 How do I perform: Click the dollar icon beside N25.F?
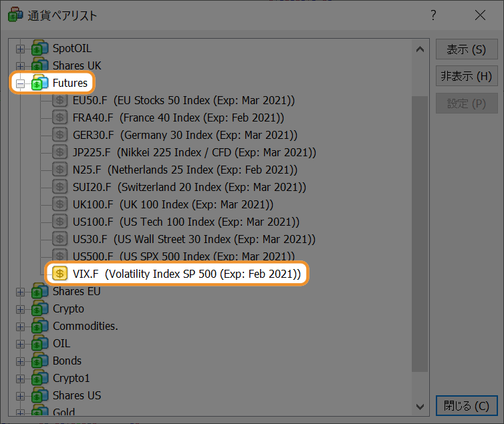[59, 170]
